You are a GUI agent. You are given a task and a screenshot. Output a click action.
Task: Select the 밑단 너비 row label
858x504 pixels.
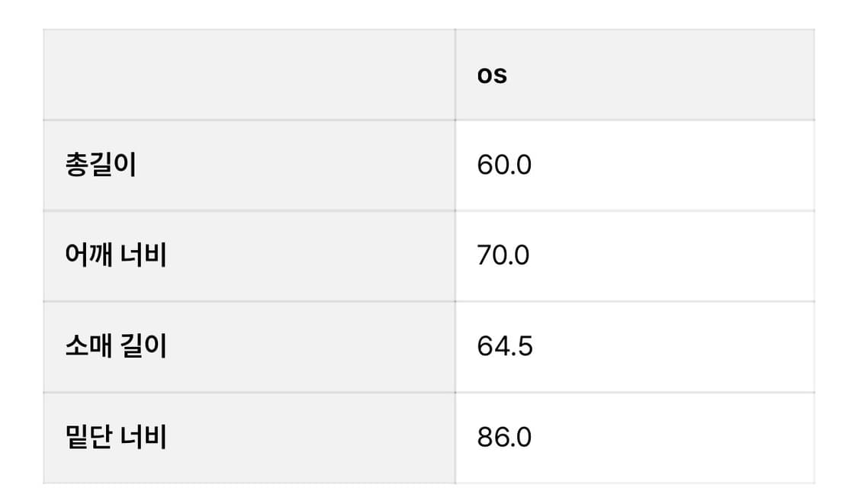(116, 438)
